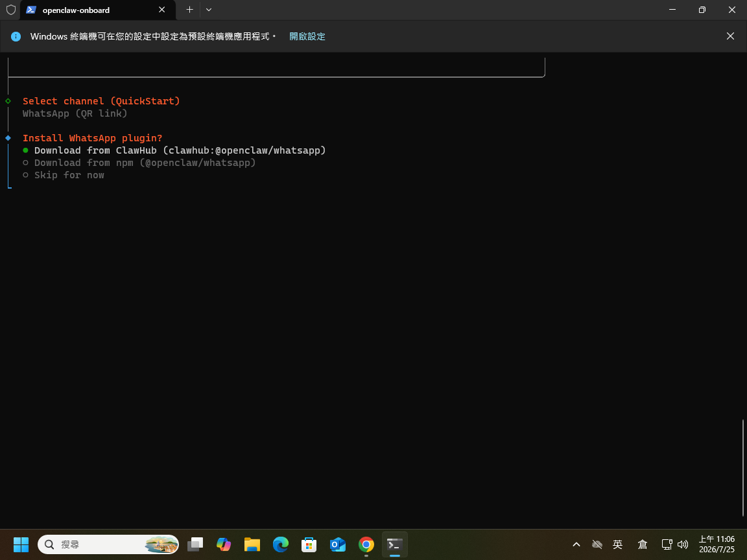
Task: Open a new terminal tab
Action: pyautogui.click(x=189, y=10)
